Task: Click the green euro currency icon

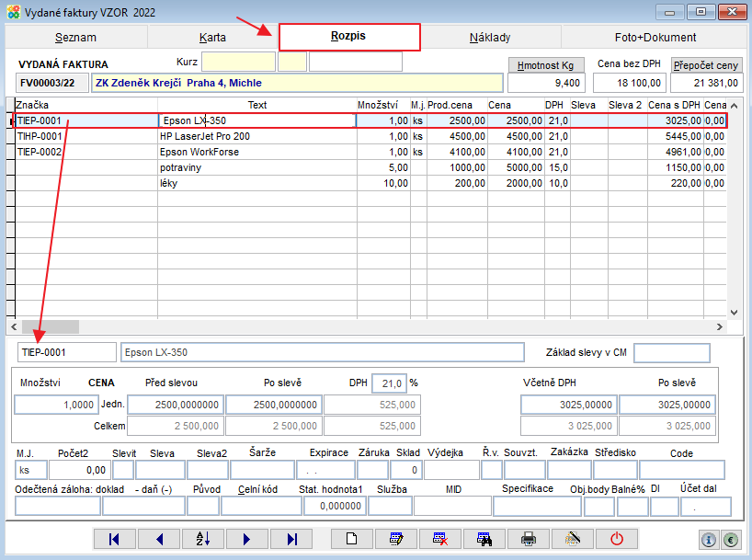Action: point(731,541)
